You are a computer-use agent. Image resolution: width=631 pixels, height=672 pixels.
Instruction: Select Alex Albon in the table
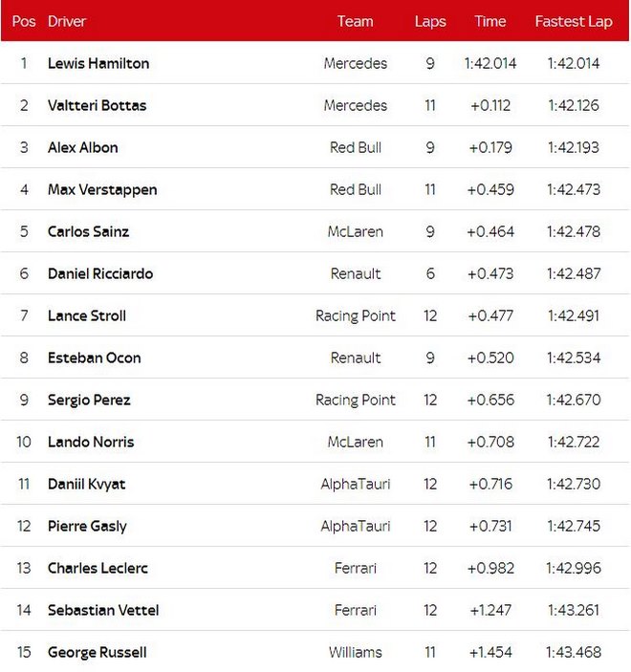pyautogui.click(x=83, y=147)
